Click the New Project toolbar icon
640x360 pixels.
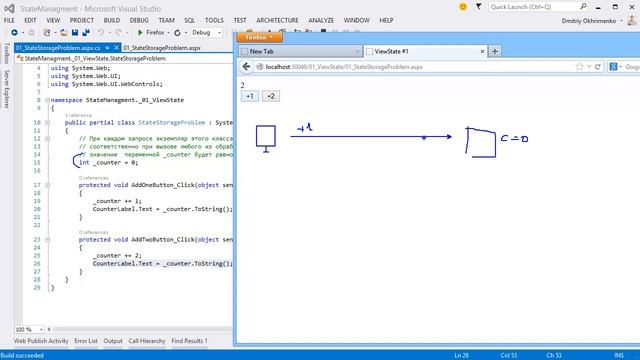[x=47, y=32]
